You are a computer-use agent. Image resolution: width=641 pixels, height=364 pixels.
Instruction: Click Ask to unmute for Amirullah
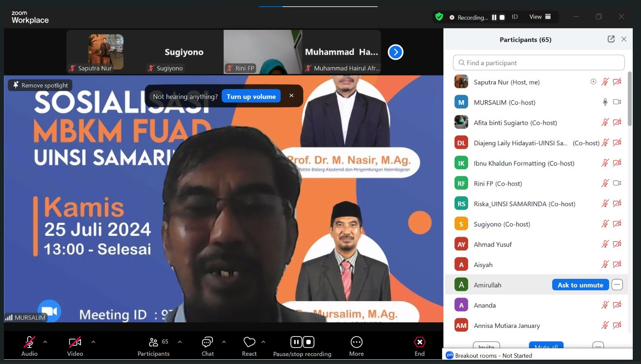coord(580,285)
